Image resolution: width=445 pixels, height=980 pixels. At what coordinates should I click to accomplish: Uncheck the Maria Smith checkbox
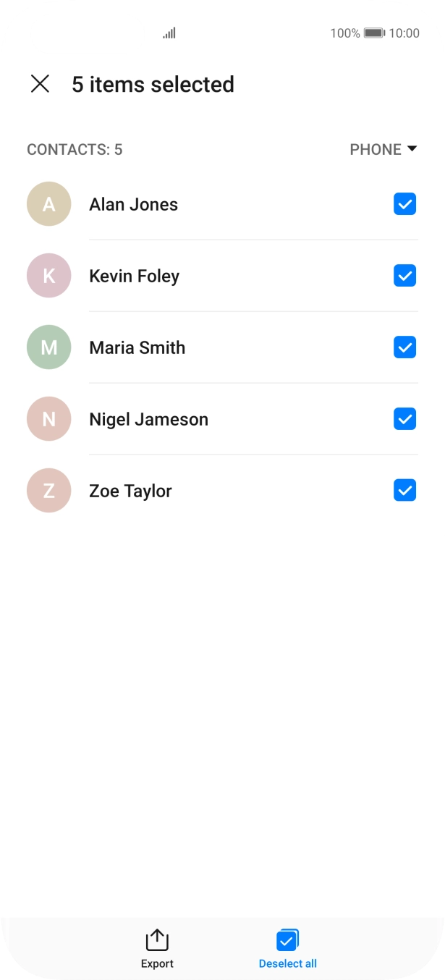[x=404, y=347]
